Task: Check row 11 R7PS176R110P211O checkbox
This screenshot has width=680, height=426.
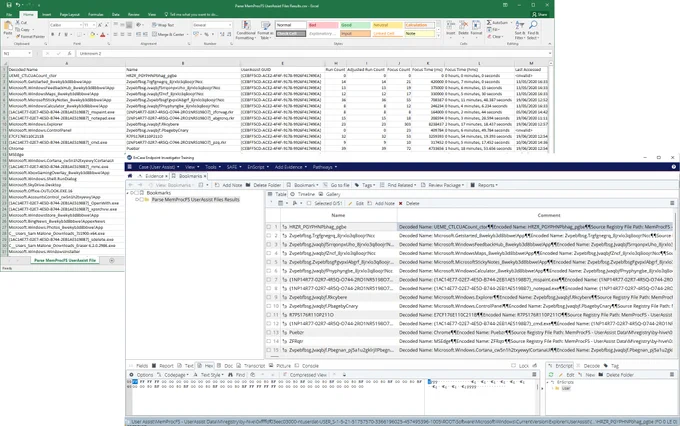Action: (269, 315)
